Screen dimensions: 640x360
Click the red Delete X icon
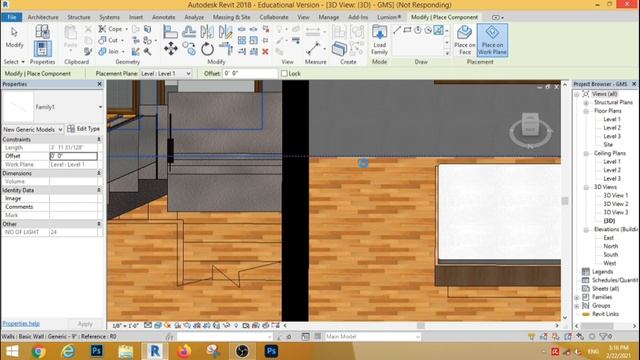[x=265, y=51]
